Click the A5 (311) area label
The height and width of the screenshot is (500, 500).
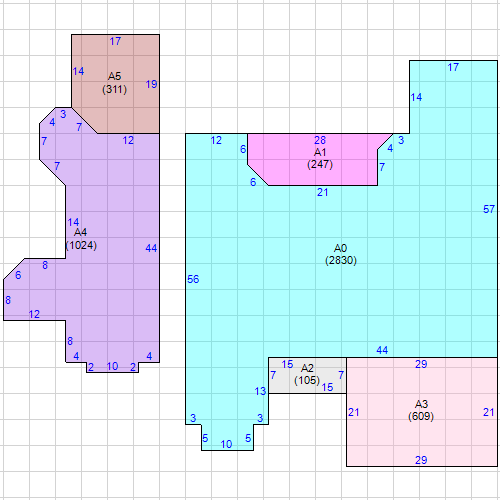coord(114,83)
